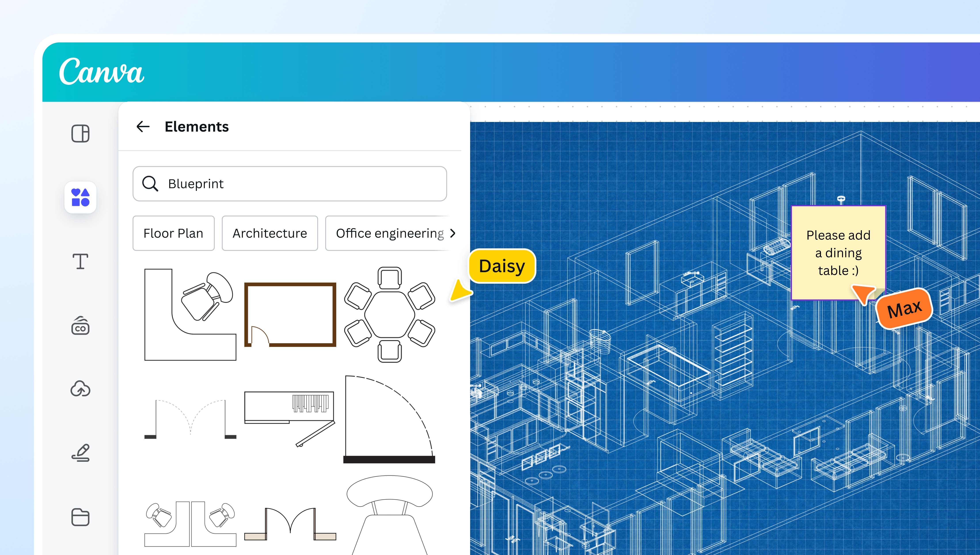Select the Elements shapes icon in sidebar
980x555 pixels.
coord(80,198)
